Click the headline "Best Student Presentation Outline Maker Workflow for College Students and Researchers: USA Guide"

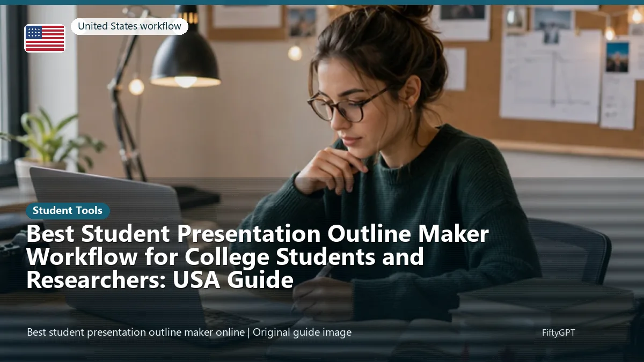(258, 257)
